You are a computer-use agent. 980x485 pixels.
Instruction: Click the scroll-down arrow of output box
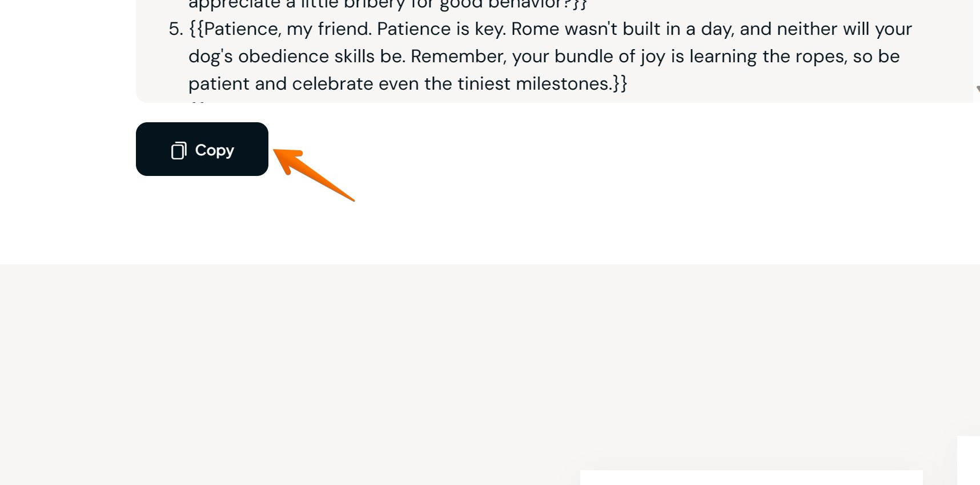click(977, 89)
